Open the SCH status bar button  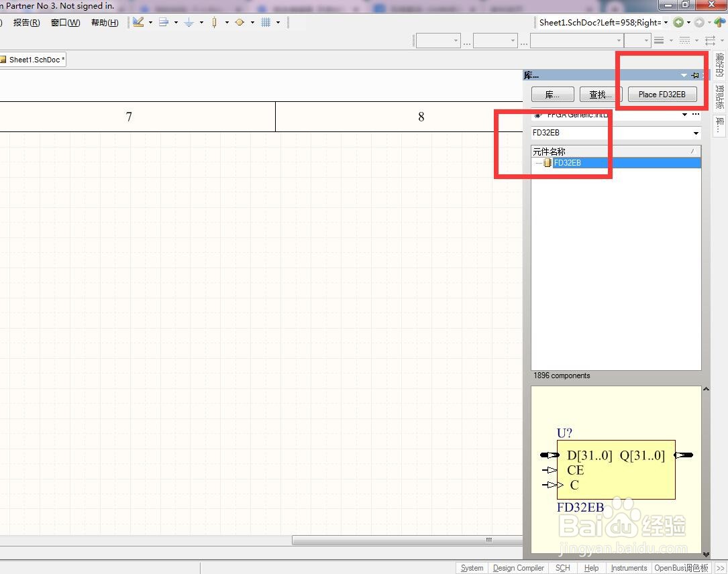[563, 568]
